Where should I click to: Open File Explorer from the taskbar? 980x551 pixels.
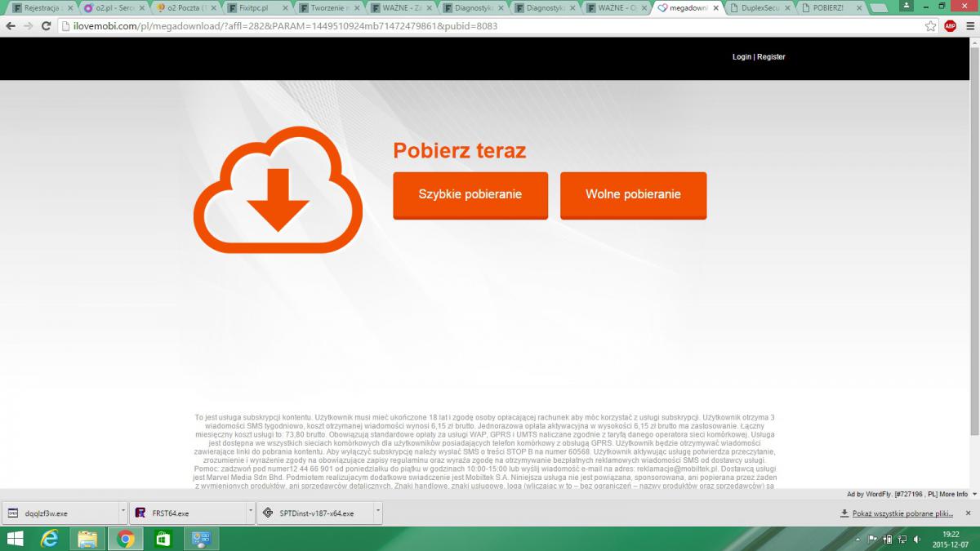tap(87, 539)
